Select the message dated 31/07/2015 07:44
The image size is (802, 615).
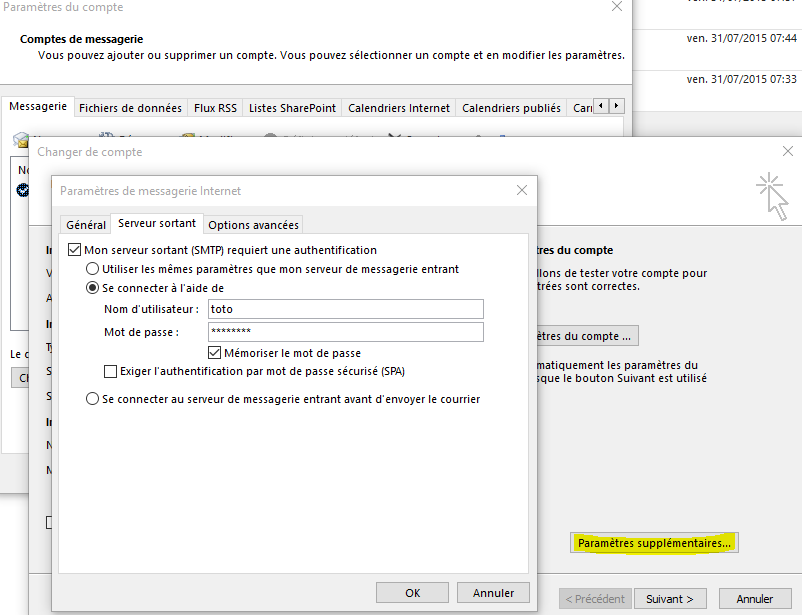717,50
